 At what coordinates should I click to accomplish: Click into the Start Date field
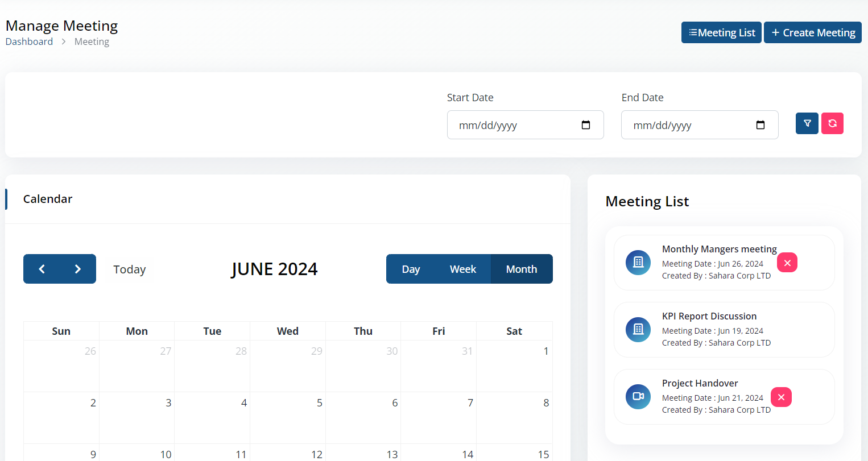click(526, 125)
